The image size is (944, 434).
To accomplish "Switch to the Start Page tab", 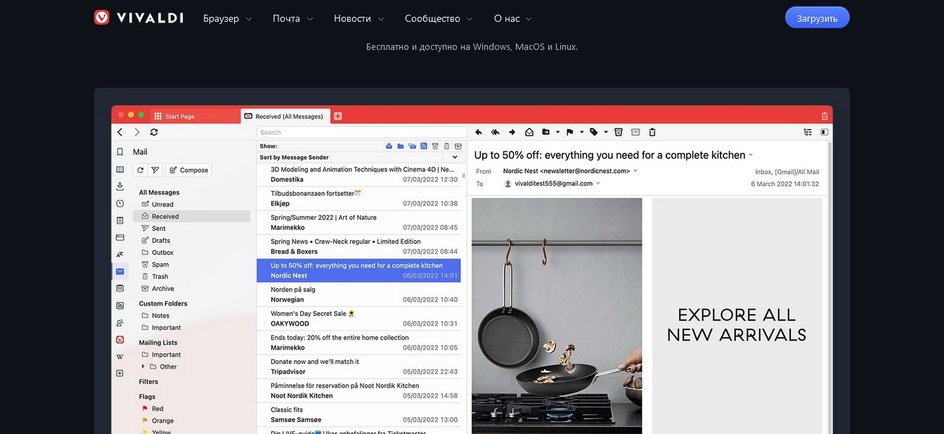I will coord(194,116).
